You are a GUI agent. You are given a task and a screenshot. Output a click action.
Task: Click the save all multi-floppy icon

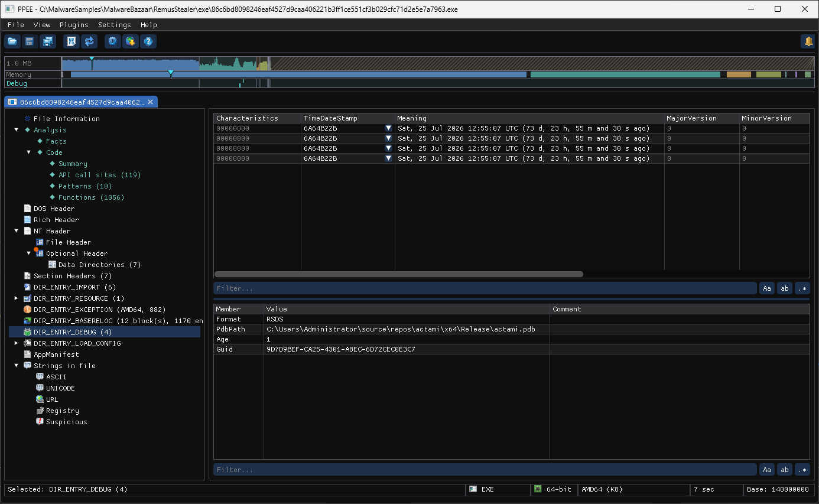tap(47, 41)
